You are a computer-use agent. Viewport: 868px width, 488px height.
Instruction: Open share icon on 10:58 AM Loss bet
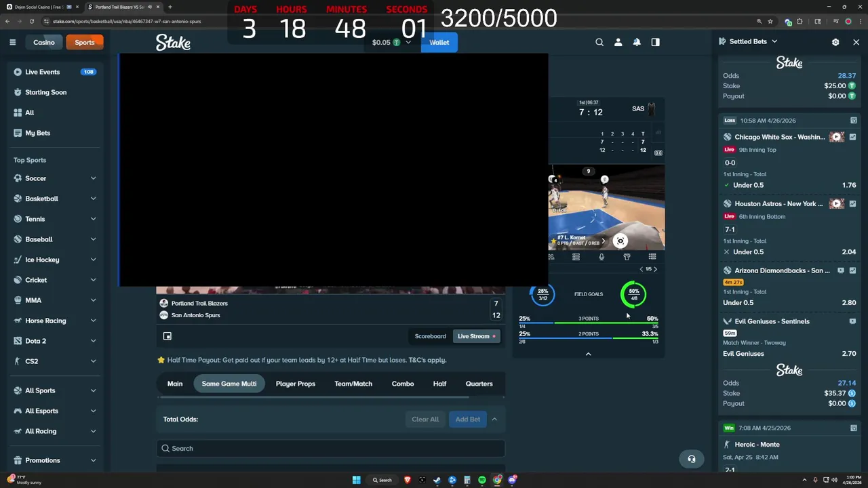854,121
